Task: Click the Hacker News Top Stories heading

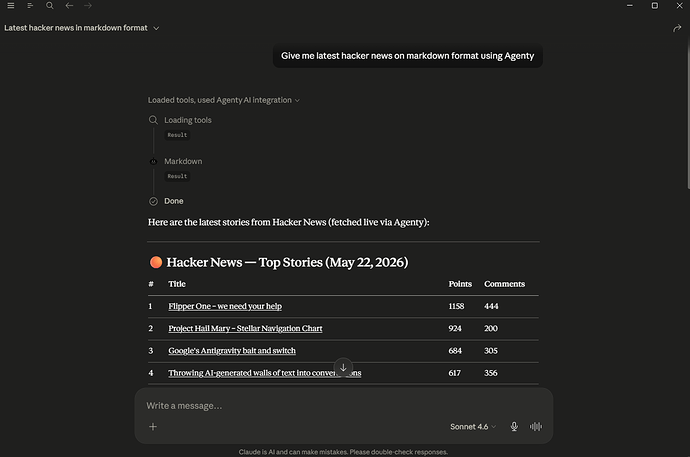Action: coord(279,263)
